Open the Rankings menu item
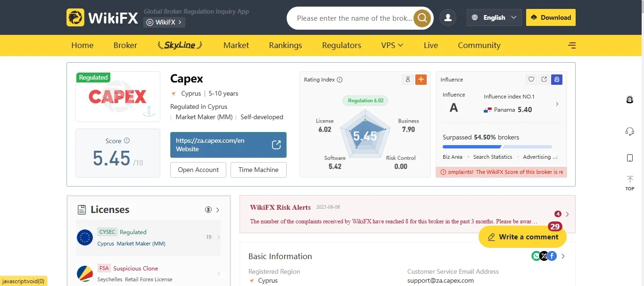The width and height of the screenshot is (644, 286). click(286, 45)
